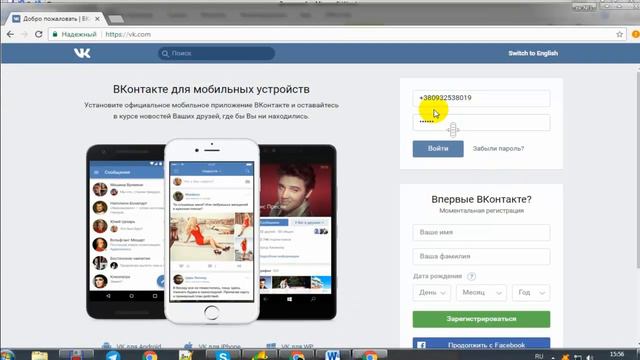
Task: Click the taskbar clock
Action: click(x=617, y=354)
